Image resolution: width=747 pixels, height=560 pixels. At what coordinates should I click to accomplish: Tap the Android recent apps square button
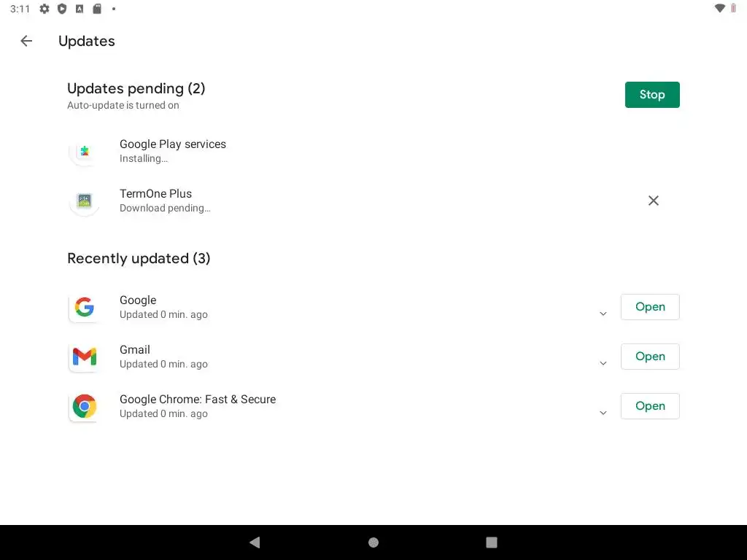click(x=492, y=542)
